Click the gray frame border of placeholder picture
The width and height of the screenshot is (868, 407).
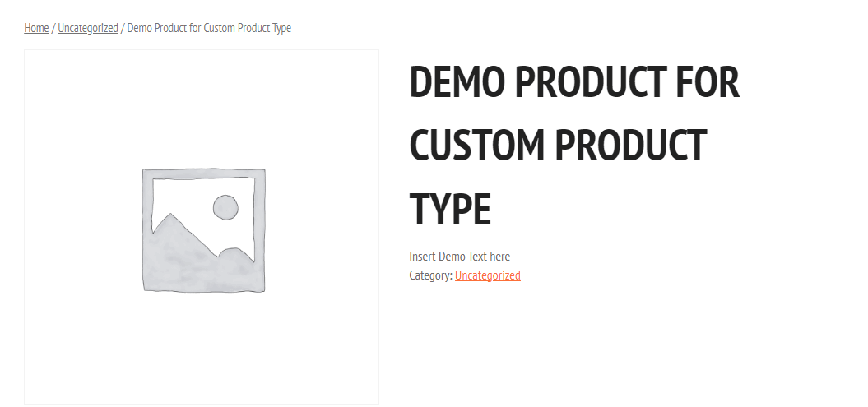coord(147,230)
